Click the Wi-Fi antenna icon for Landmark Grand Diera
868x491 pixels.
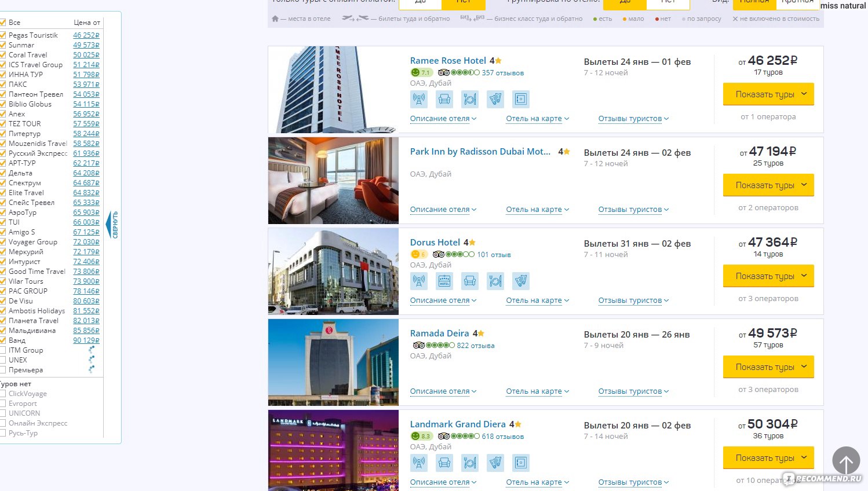(x=419, y=463)
